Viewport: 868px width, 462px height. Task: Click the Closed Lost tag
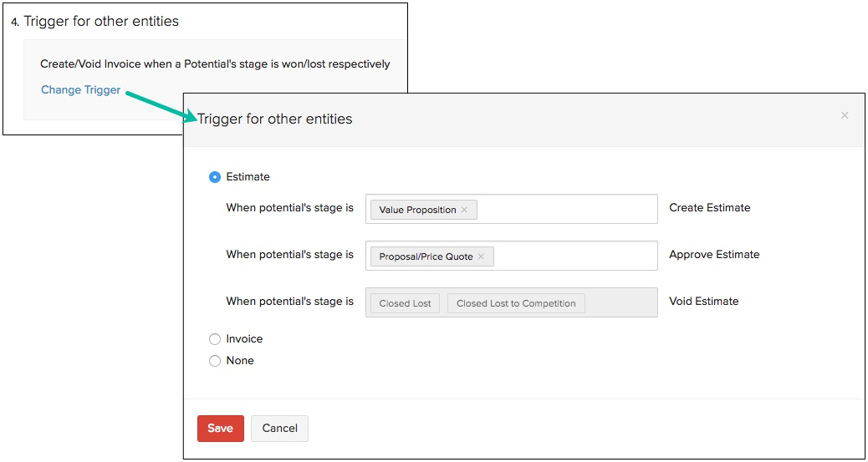click(x=405, y=303)
